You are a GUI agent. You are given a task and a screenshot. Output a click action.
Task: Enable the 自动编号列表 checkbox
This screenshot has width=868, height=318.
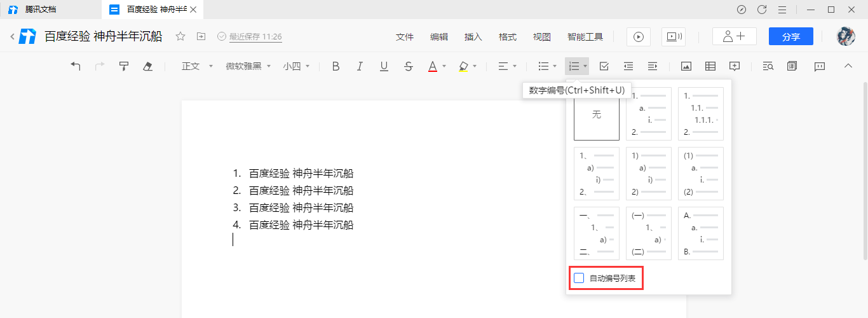point(579,278)
